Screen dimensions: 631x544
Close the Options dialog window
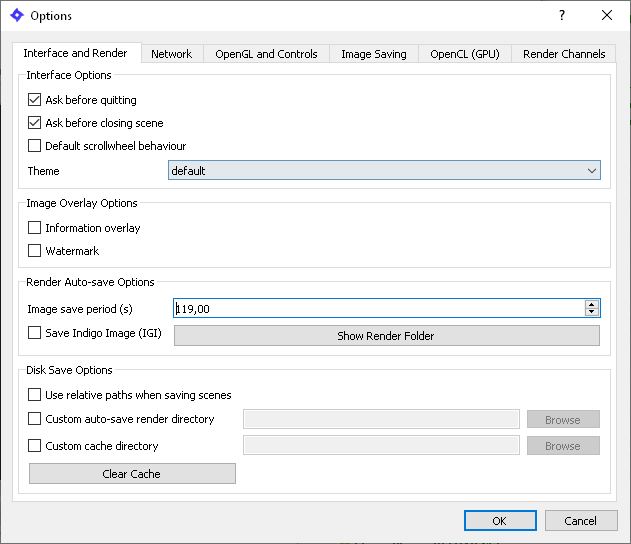point(607,16)
